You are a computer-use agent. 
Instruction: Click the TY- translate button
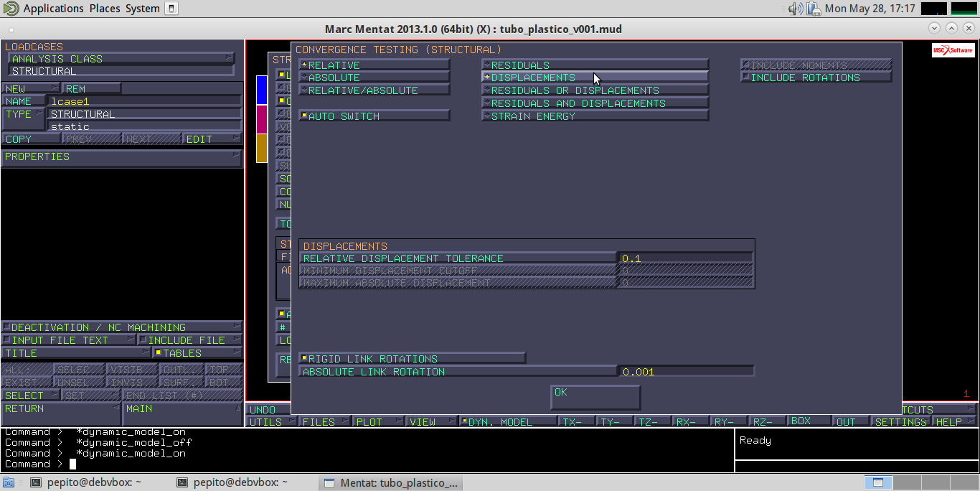pyautogui.click(x=616, y=422)
